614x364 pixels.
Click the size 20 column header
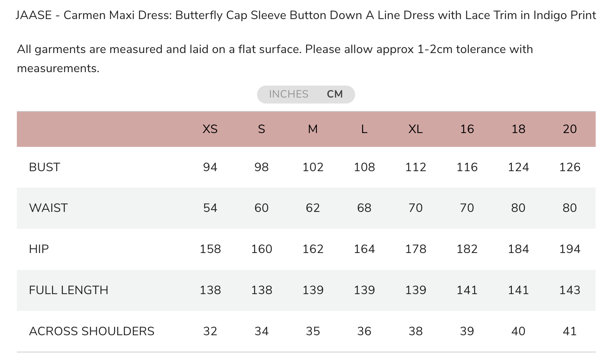click(570, 129)
